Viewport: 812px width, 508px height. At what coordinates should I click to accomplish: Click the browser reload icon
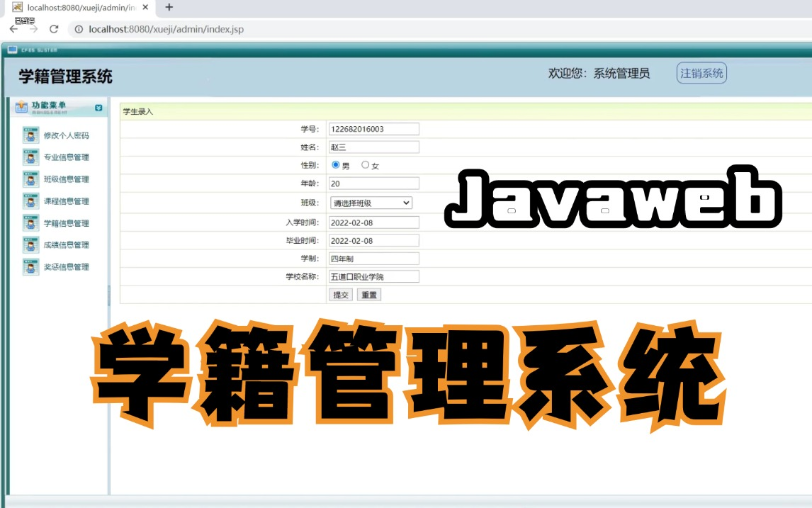click(54, 30)
